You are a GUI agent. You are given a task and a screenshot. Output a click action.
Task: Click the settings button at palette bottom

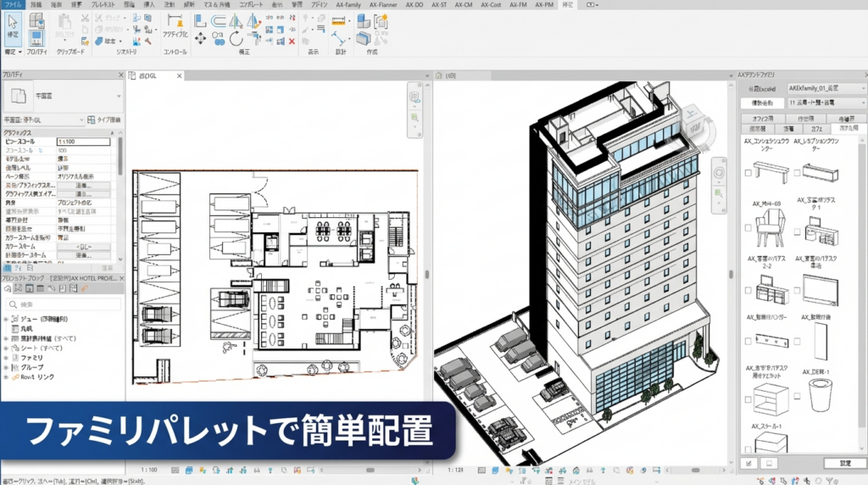844,464
